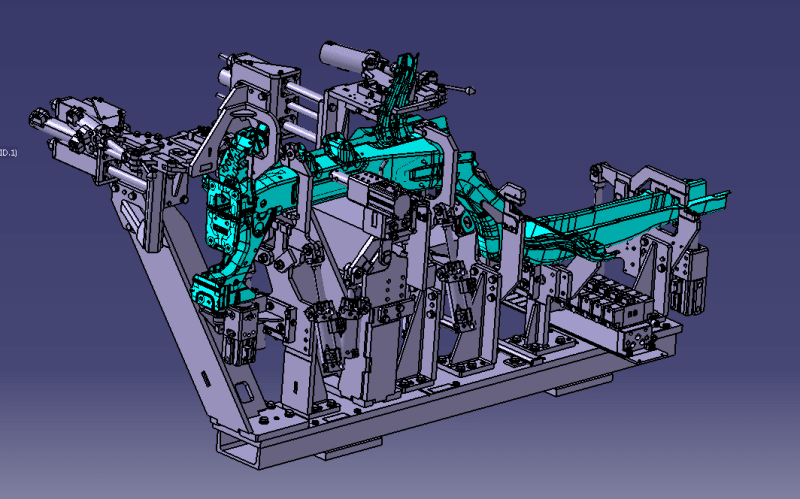Viewport: 800px width, 499px height.
Task: Select the large round pneumatic cylinder at top
Action: tap(343, 56)
